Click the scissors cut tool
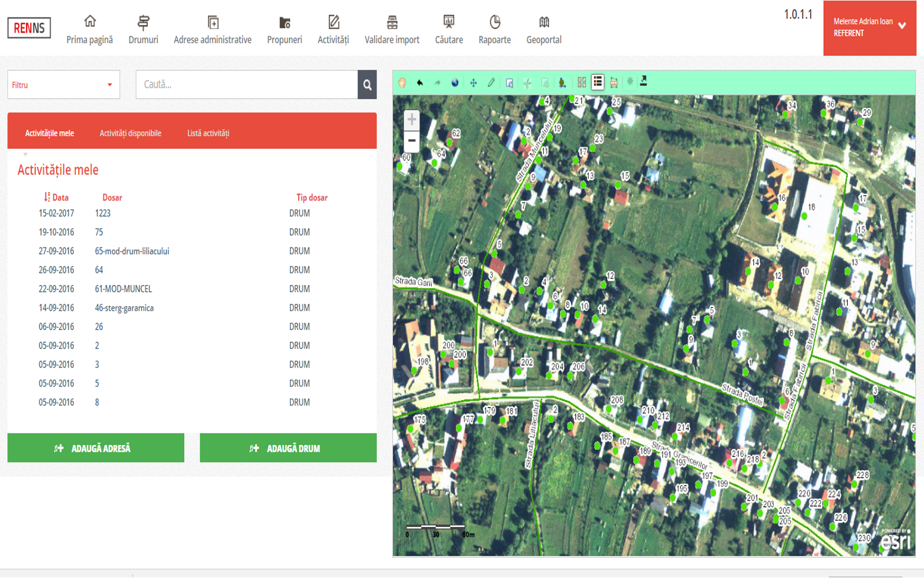The image size is (924, 578). (x=527, y=82)
